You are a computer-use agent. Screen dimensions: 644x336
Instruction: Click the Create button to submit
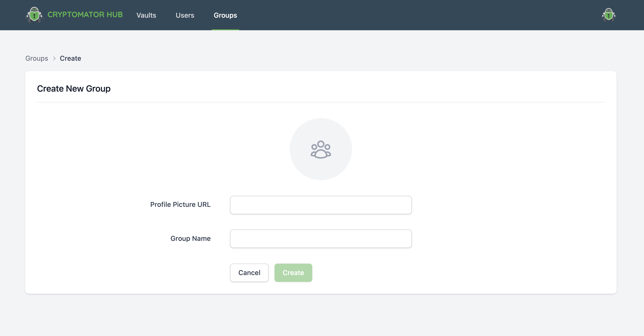coord(293,273)
